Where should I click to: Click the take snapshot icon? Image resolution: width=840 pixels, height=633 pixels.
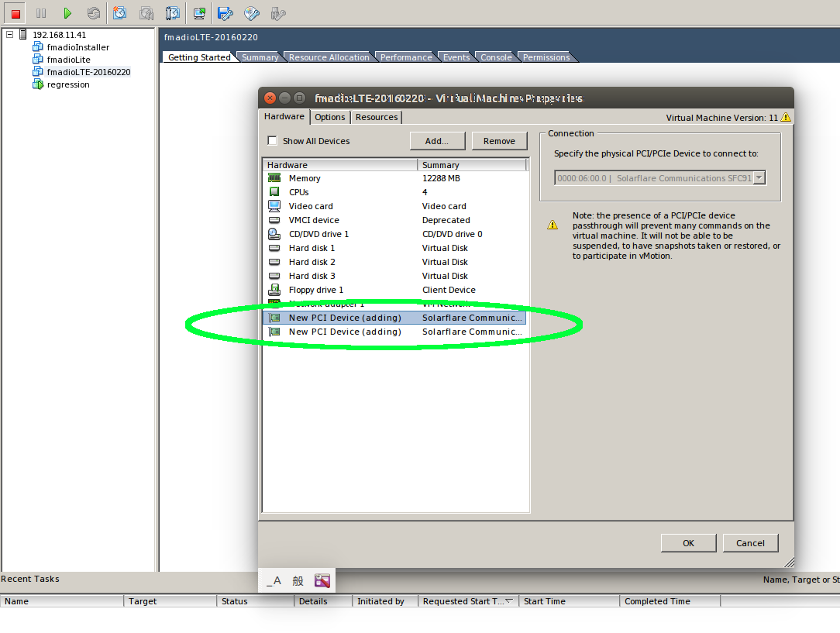120,12
